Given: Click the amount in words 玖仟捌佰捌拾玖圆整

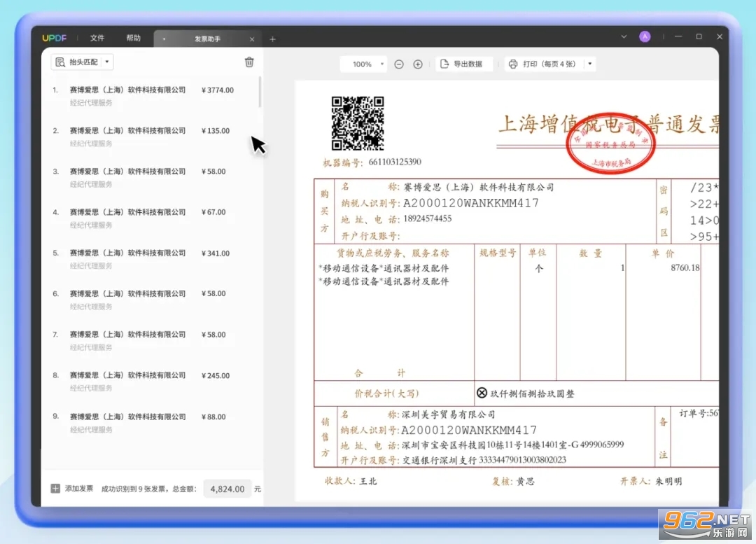Looking at the screenshot, I should coord(532,393).
